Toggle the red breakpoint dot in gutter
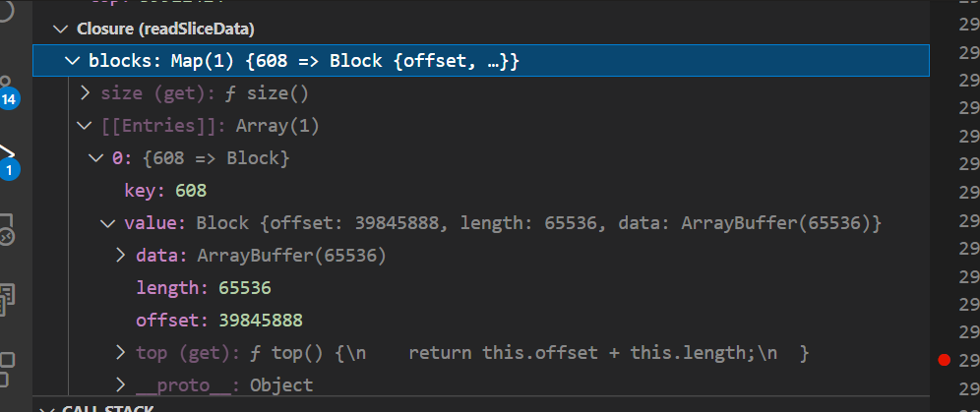The width and height of the screenshot is (980, 412). click(x=945, y=360)
